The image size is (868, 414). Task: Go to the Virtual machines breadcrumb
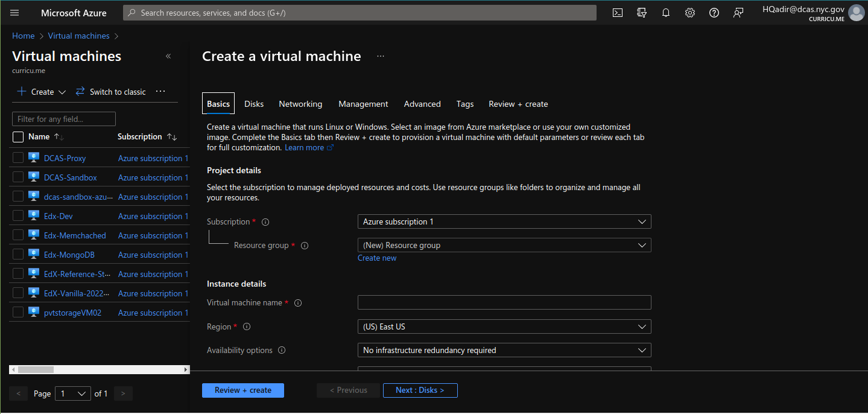click(79, 36)
